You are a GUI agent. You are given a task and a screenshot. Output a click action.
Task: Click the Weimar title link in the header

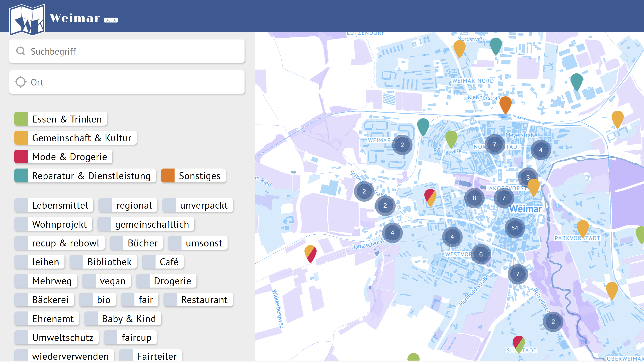click(74, 18)
